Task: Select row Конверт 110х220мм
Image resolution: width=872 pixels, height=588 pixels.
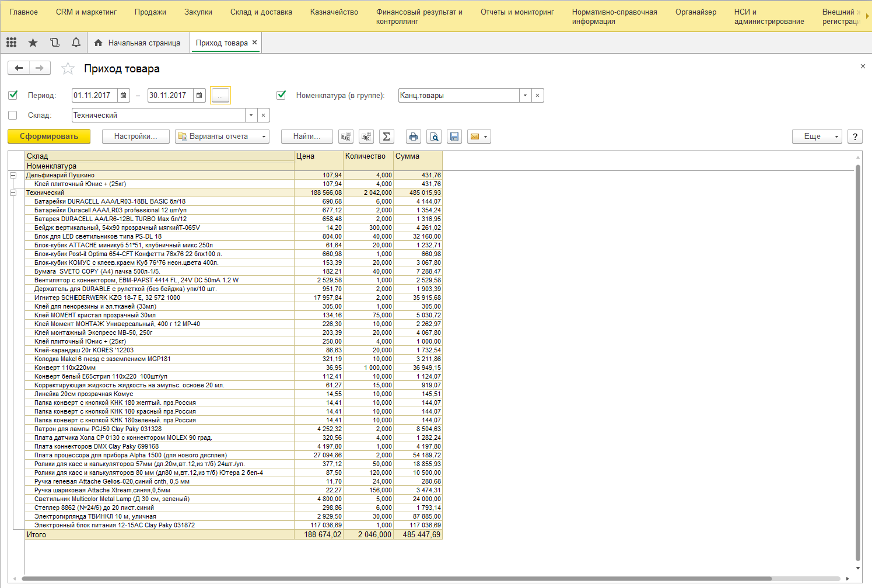Action: tap(233, 367)
